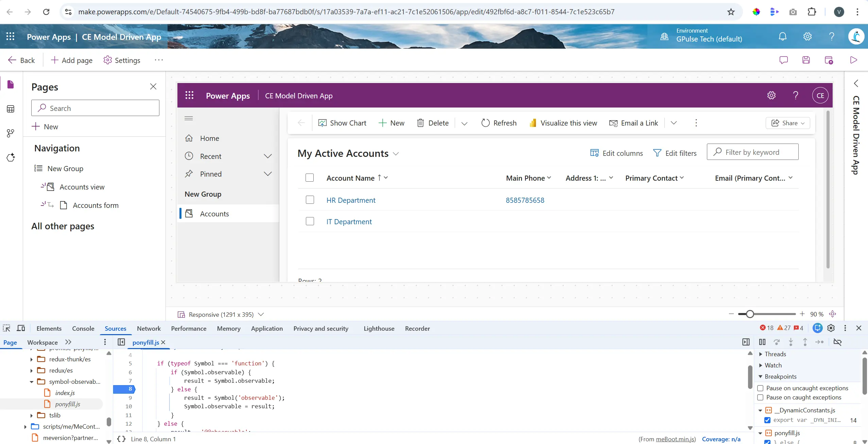868x444 pixels.
Task: Open the help question mark in header
Action: 832,36
